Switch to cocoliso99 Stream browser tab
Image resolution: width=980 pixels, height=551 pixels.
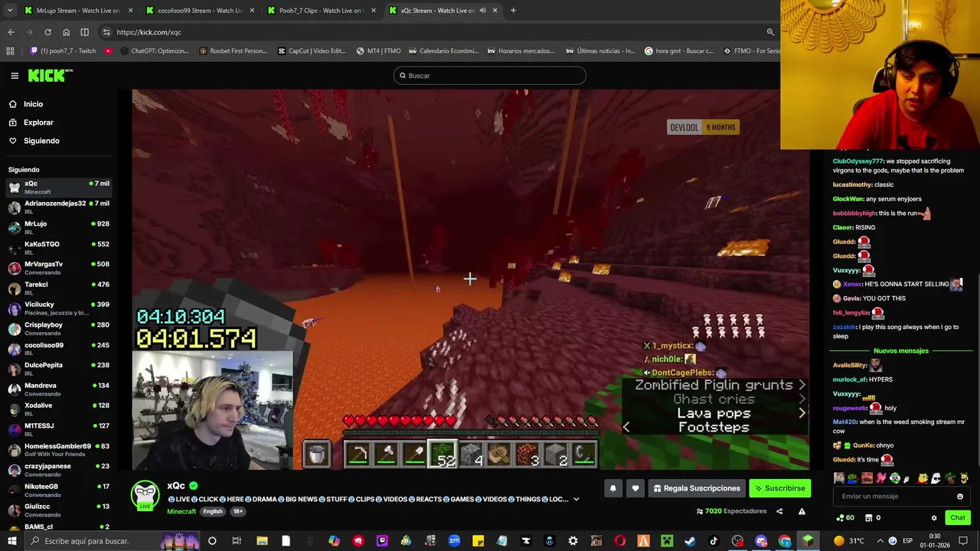point(200,11)
